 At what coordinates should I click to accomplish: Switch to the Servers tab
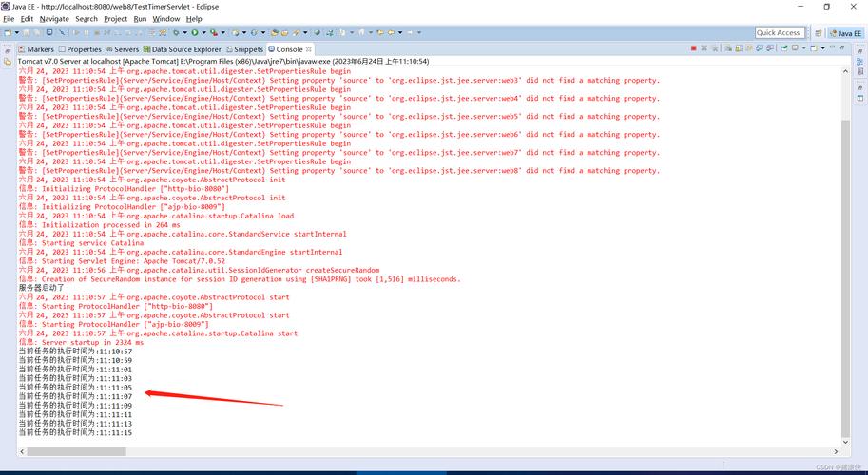pos(123,49)
